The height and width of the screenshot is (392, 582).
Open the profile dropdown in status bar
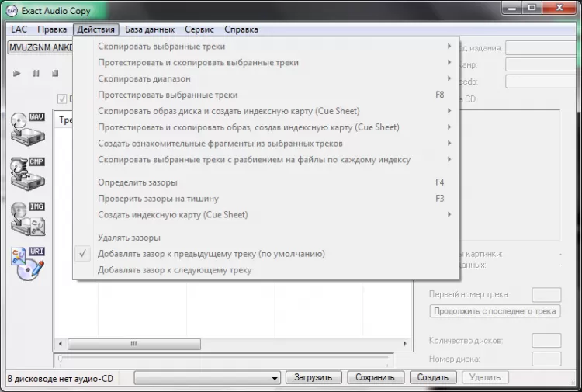207,378
